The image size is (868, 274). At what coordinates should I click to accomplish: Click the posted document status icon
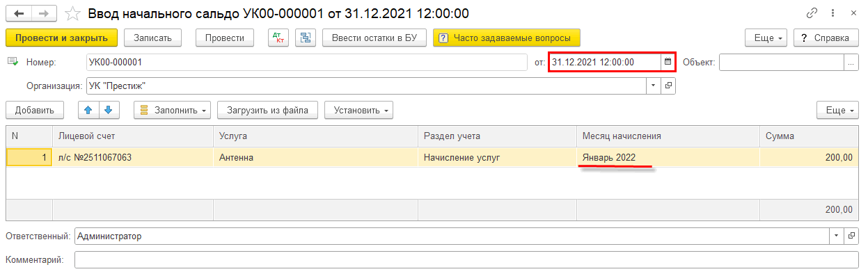point(13,62)
